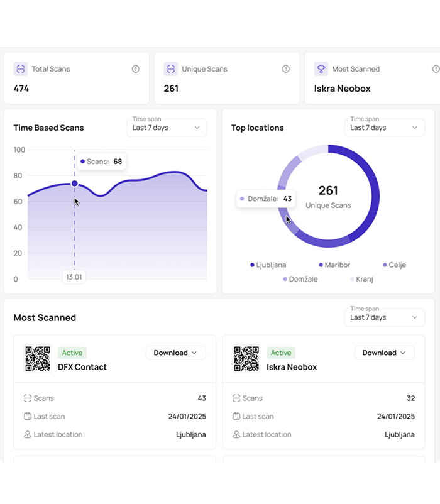The height and width of the screenshot is (504, 440).
Task: Click the latest location icon in DFX Contact card
Action: pos(28,434)
